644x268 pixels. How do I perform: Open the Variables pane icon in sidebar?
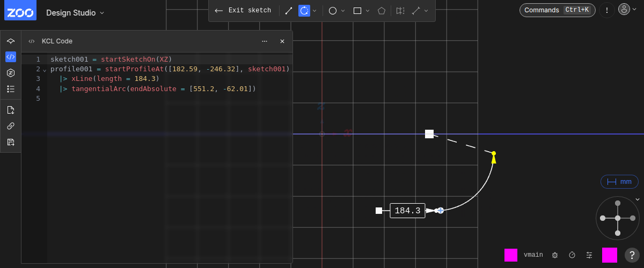(x=10, y=73)
